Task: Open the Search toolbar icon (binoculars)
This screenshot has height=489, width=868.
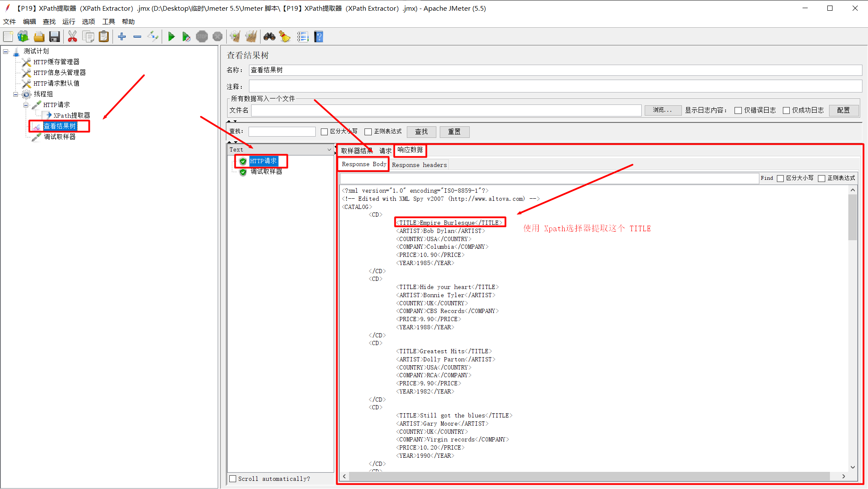Action: click(269, 36)
